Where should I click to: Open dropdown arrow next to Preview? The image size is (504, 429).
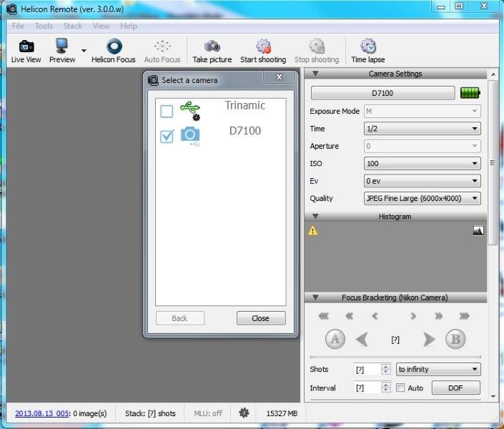[x=84, y=51]
